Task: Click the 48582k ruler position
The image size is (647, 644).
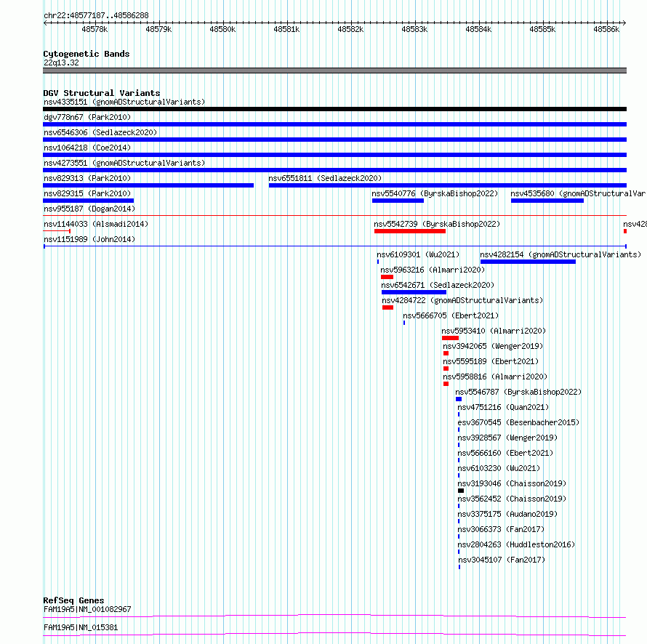Action: [350, 29]
